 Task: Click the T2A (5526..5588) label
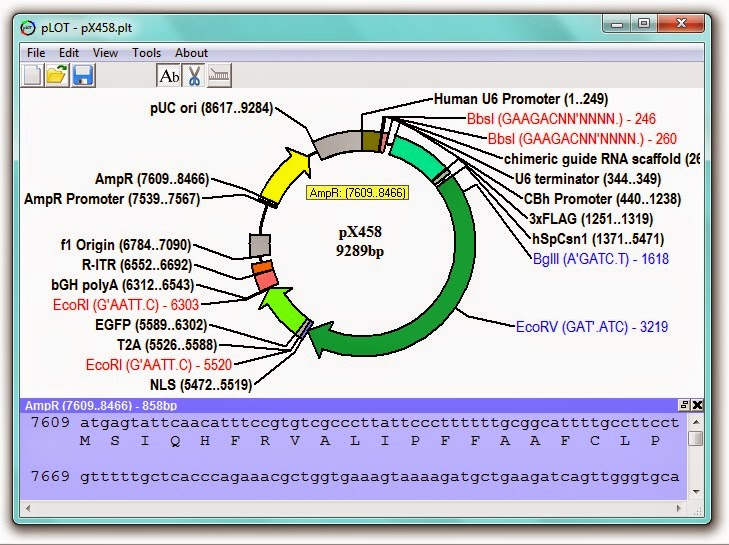pos(167,345)
